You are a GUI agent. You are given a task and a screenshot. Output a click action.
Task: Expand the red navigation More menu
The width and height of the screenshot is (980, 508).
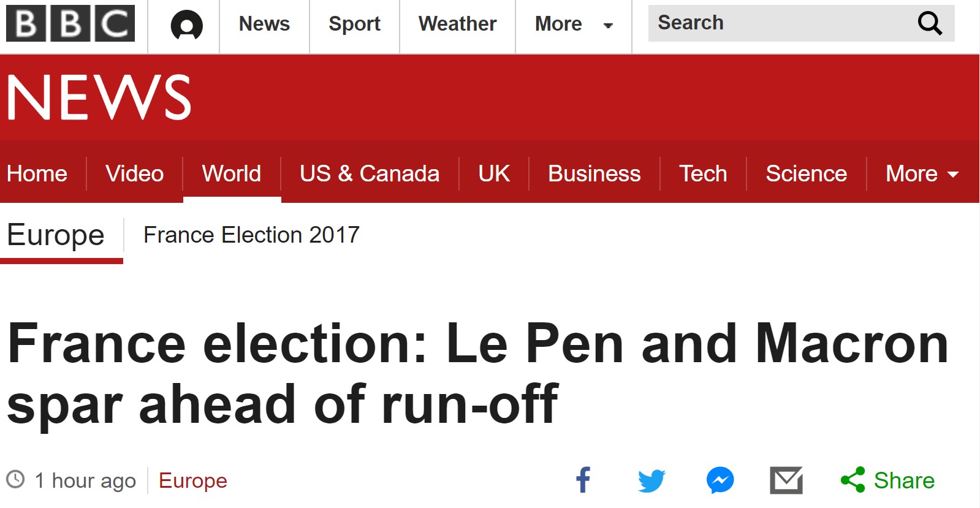(x=922, y=173)
